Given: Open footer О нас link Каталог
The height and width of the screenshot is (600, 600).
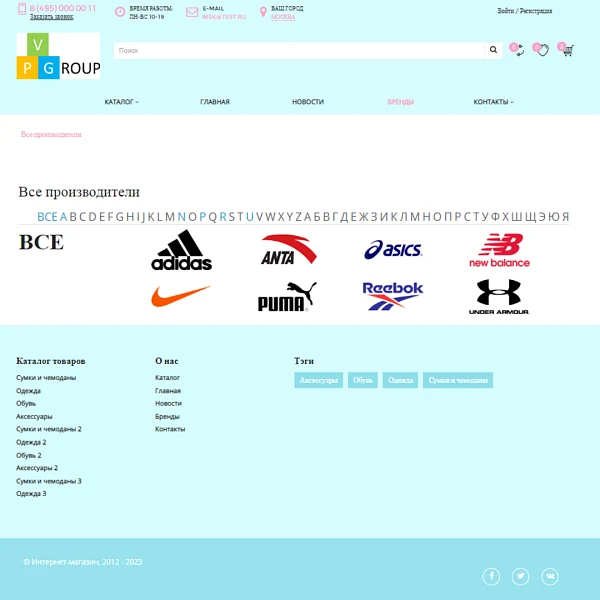Looking at the screenshot, I should [167, 378].
